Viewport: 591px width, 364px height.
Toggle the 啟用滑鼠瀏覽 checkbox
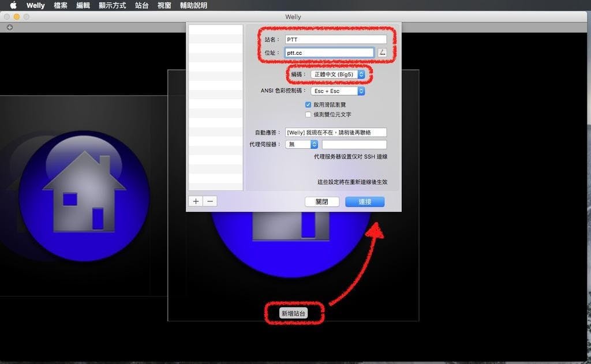click(x=308, y=104)
